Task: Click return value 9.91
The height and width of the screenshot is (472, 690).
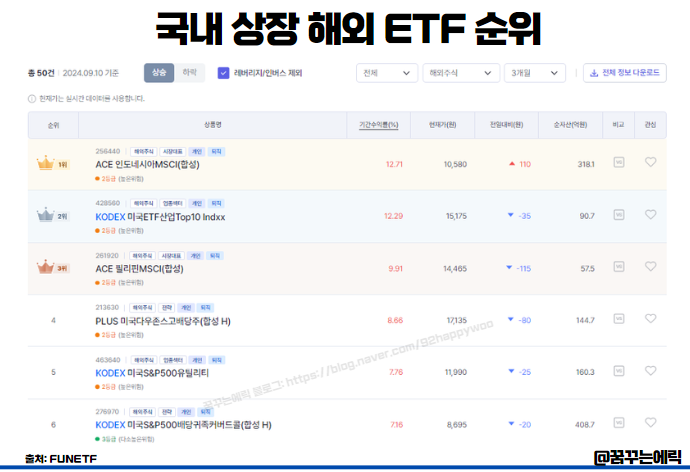Action: coord(396,269)
